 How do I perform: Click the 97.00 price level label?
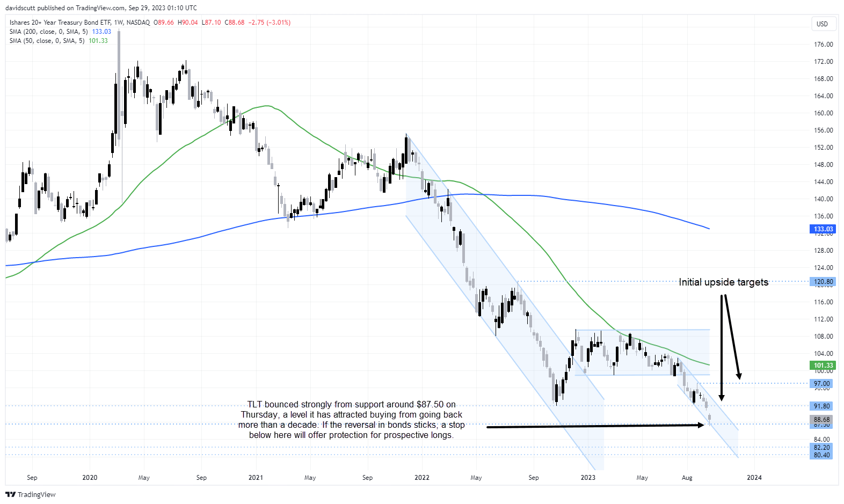coord(821,384)
